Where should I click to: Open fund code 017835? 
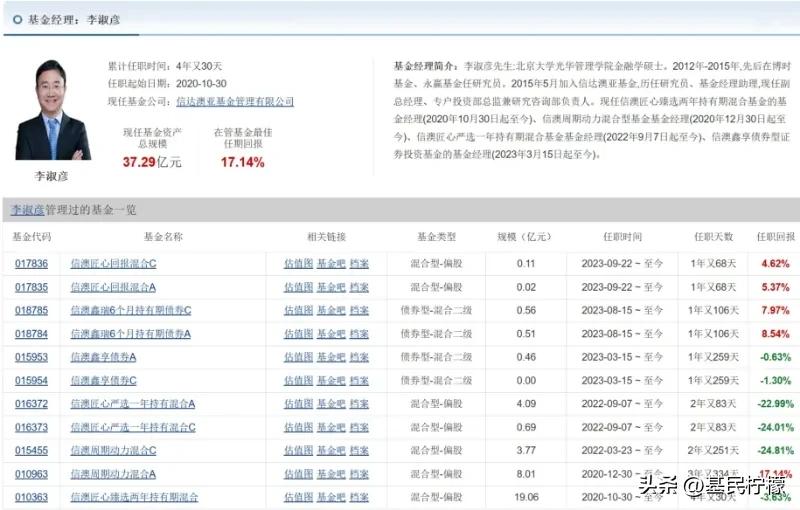31,287
